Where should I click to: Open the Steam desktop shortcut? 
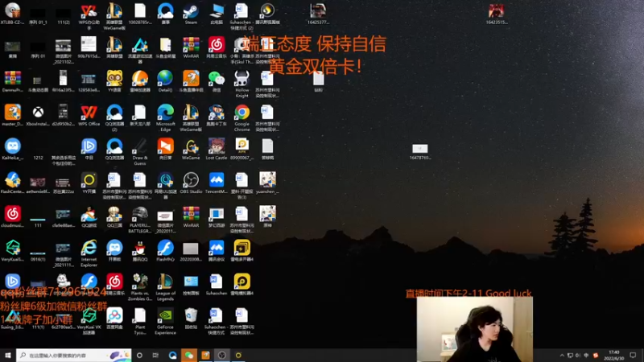click(x=191, y=14)
